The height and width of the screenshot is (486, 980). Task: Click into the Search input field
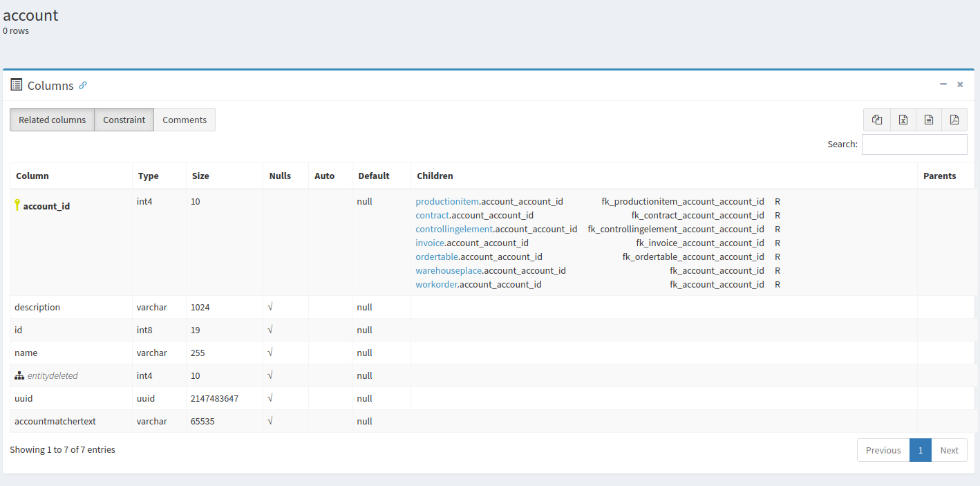tap(914, 144)
